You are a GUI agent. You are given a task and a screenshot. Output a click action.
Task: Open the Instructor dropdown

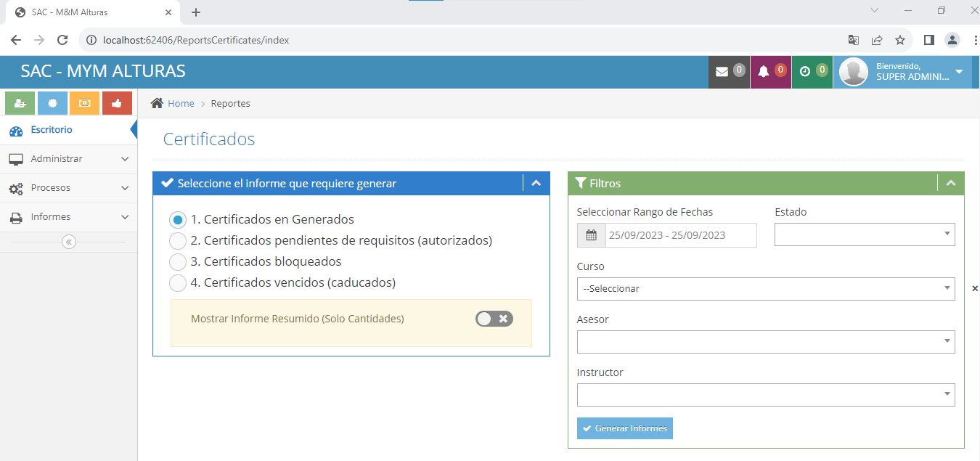[x=765, y=395]
